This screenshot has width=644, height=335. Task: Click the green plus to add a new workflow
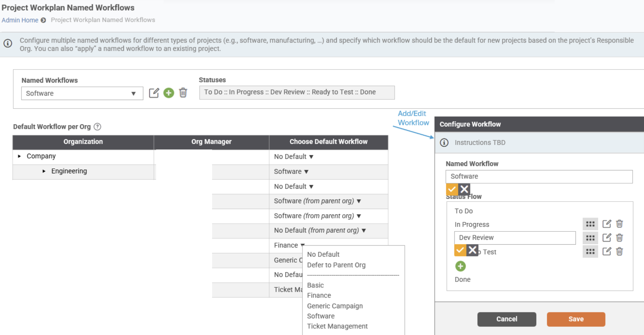pyautogui.click(x=169, y=93)
